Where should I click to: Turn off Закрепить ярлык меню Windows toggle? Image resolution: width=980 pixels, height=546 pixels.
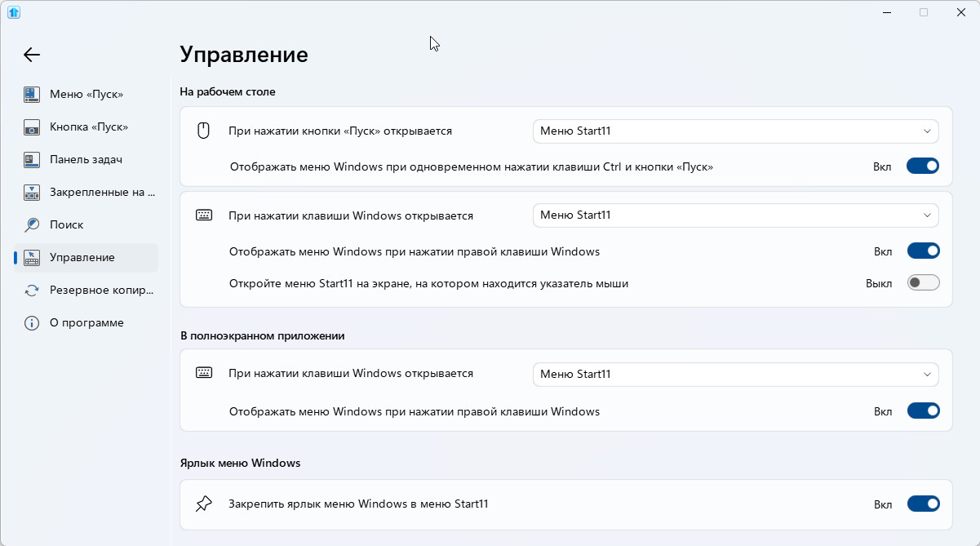point(923,504)
